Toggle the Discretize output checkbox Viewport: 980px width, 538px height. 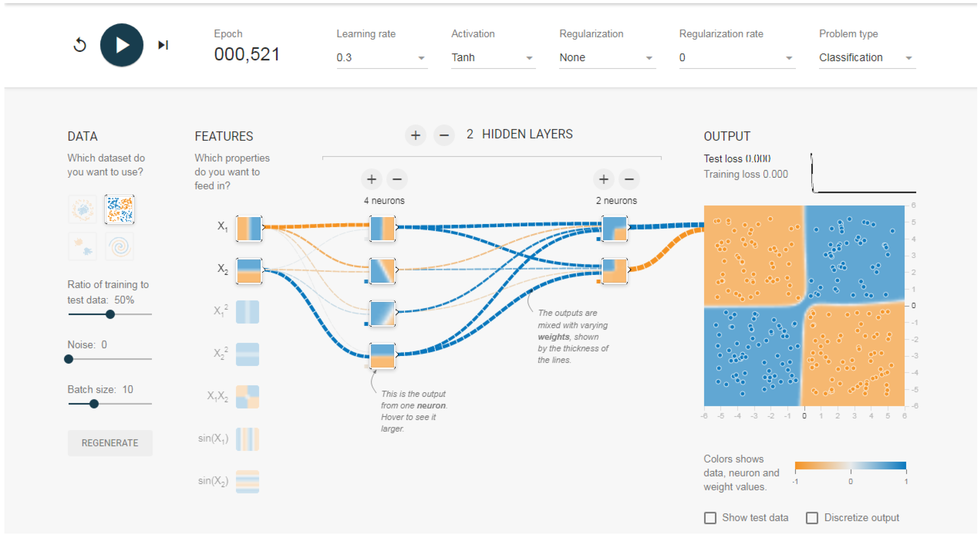tap(812, 518)
